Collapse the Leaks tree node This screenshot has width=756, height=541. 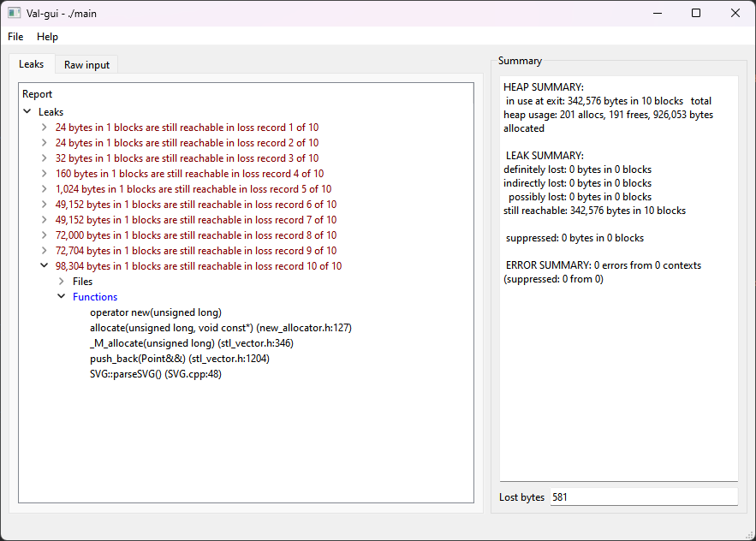pyautogui.click(x=27, y=111)
